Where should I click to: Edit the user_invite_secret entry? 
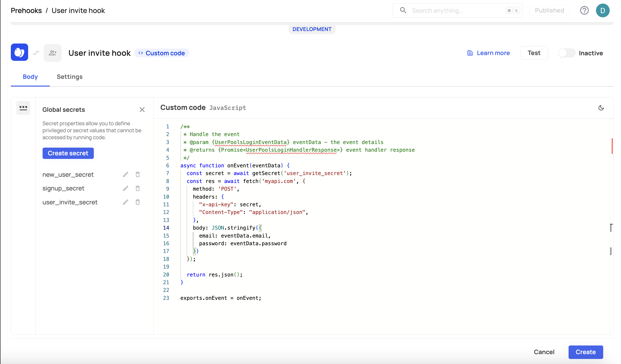click(x=126, y=202)
